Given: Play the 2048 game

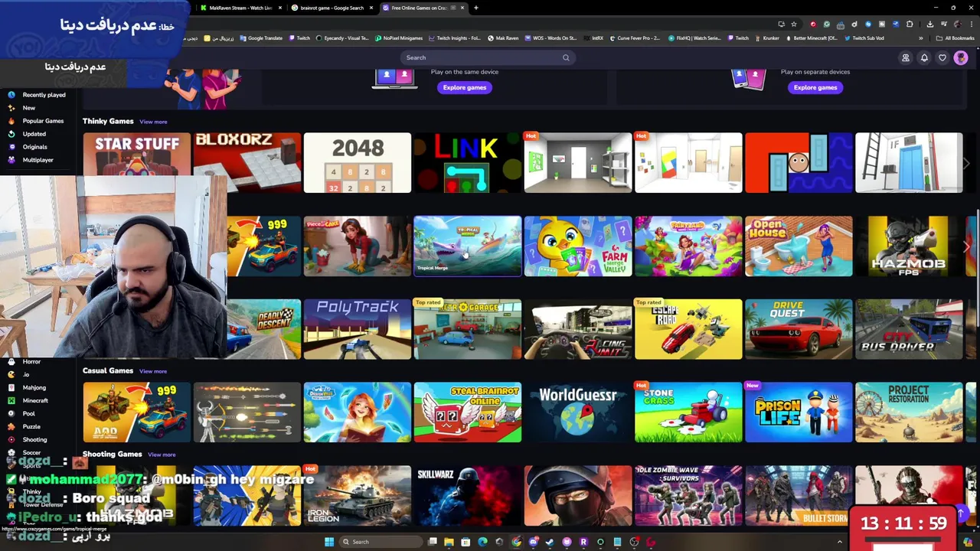Looking at the screenshot, I should [x=358, y=163].
